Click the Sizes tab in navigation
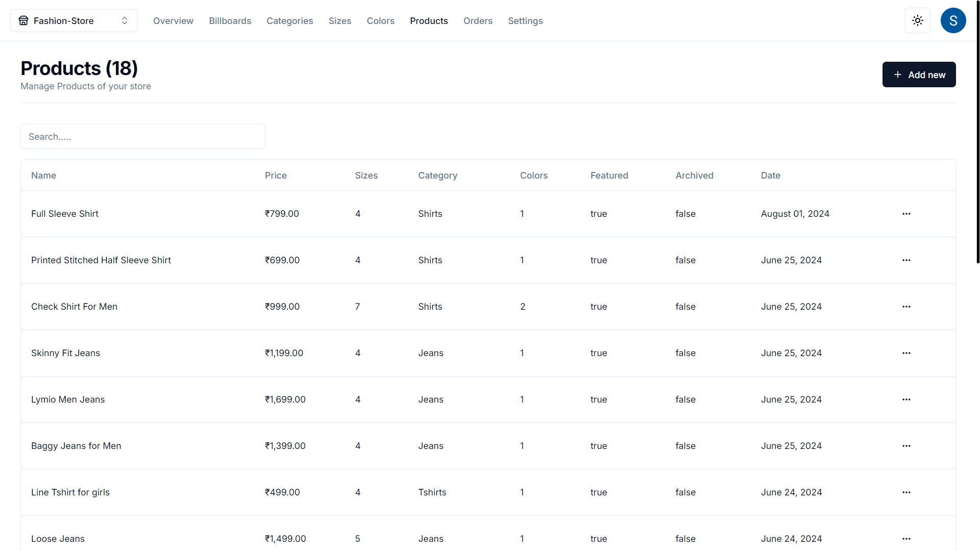The width and height of the screenshot is (980, 551). coord(340,21)
